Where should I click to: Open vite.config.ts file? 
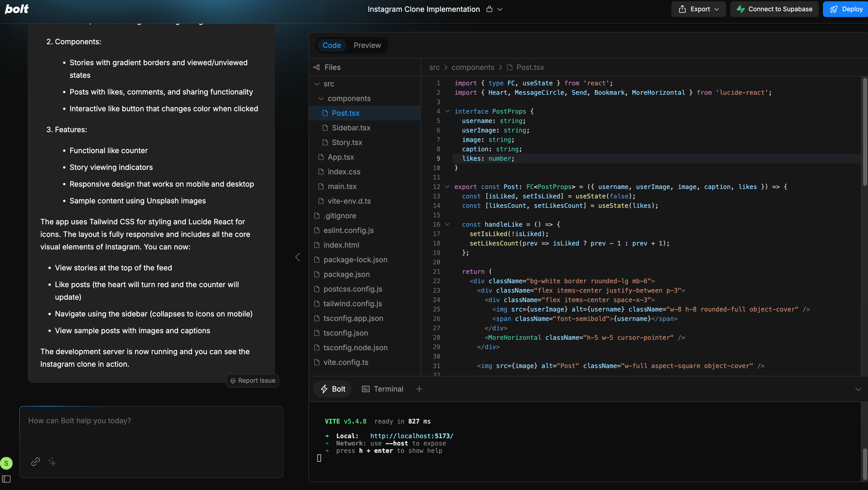[x=364, y=362]
